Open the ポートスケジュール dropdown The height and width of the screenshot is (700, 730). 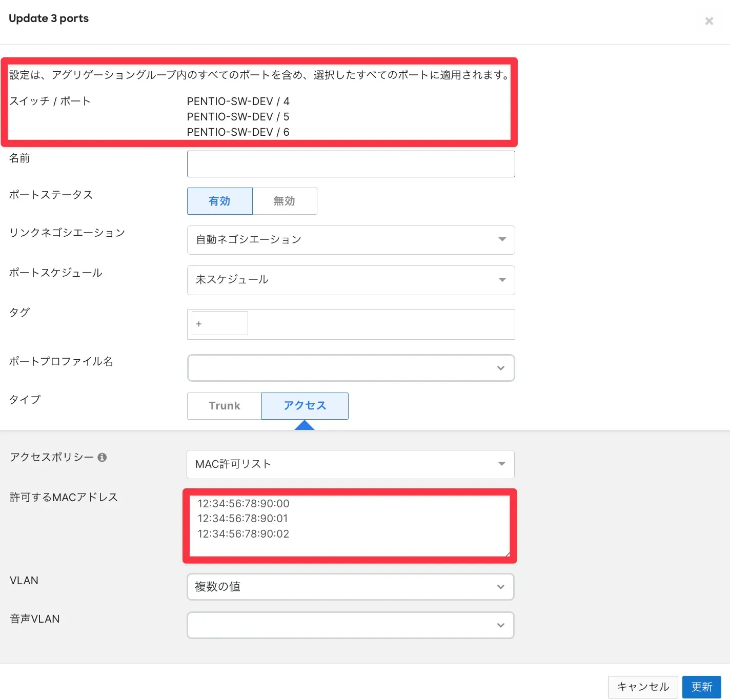pos(351,280)
